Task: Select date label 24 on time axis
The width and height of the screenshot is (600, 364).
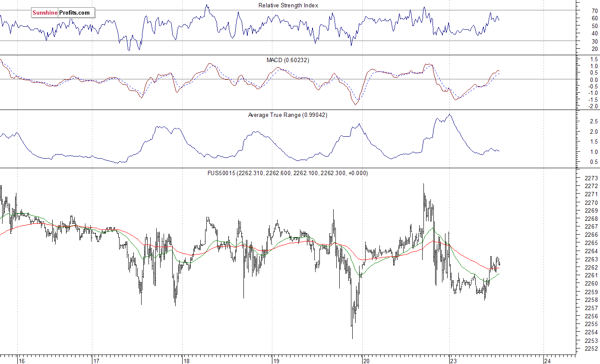Action: coord(548,361)
